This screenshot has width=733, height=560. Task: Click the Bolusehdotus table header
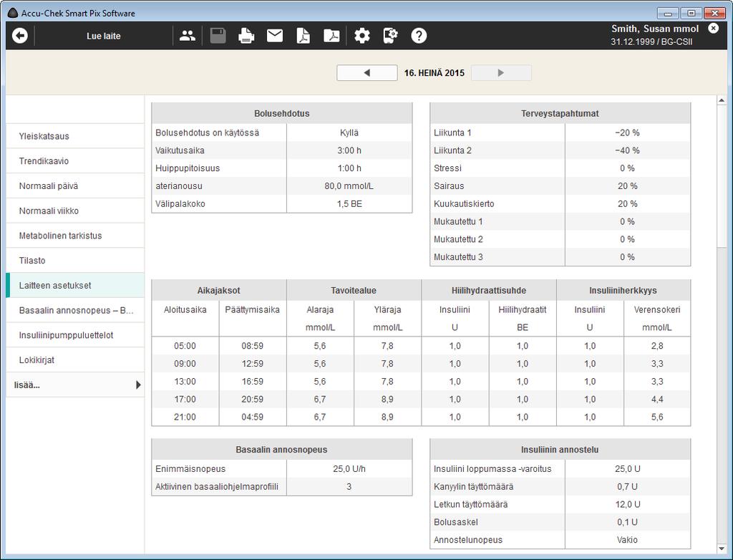[282, 113]
